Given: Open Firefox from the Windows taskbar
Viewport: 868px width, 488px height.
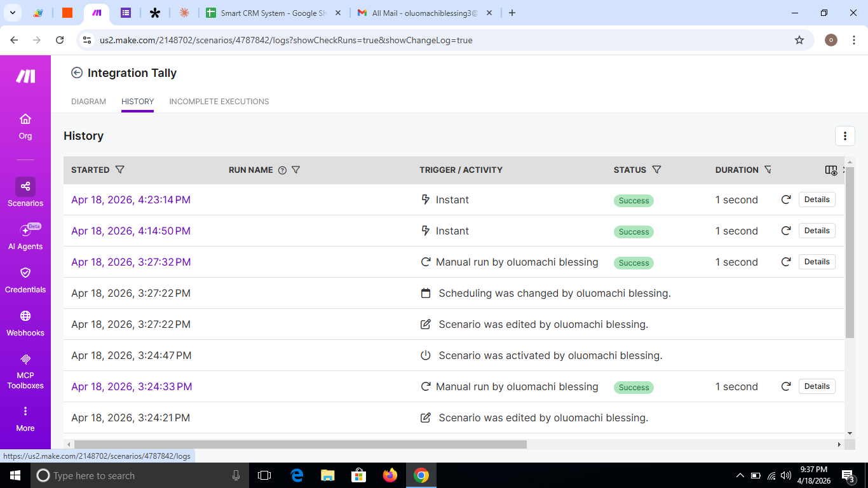Looking at the screenshot, I should tap(390, 475).
